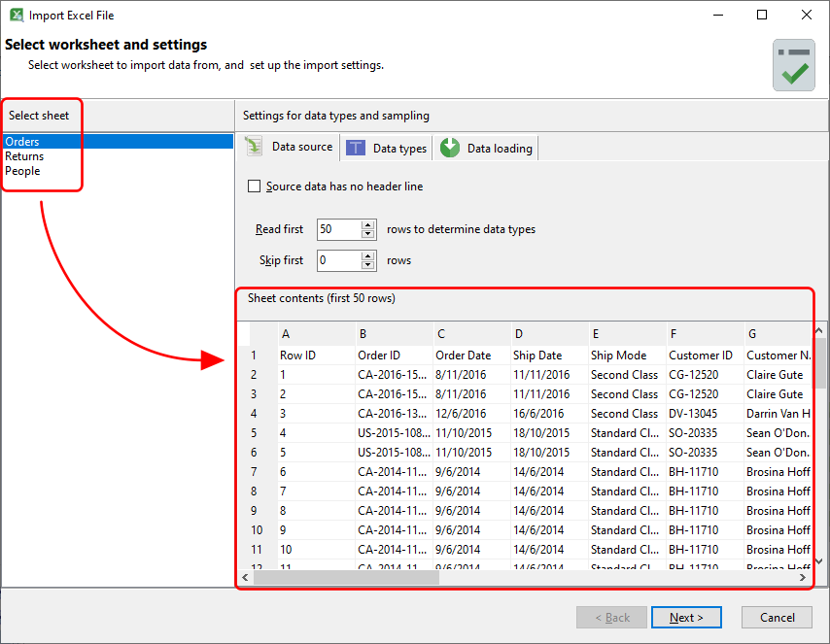Decrease the 'Read first' rows value
This screenshot has width=830, height=644.
pos(368,234)
